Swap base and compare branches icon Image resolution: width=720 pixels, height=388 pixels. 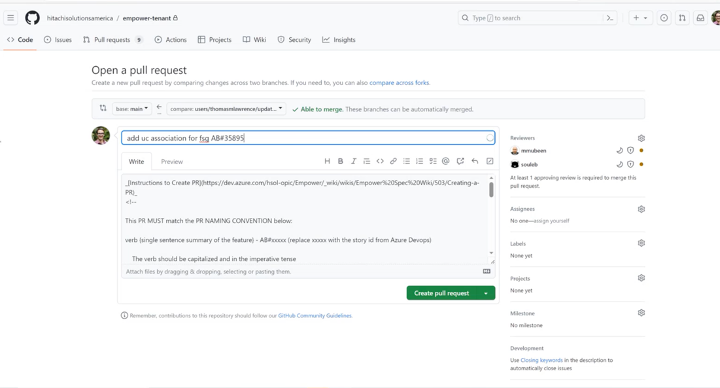(x=103, y=108)
